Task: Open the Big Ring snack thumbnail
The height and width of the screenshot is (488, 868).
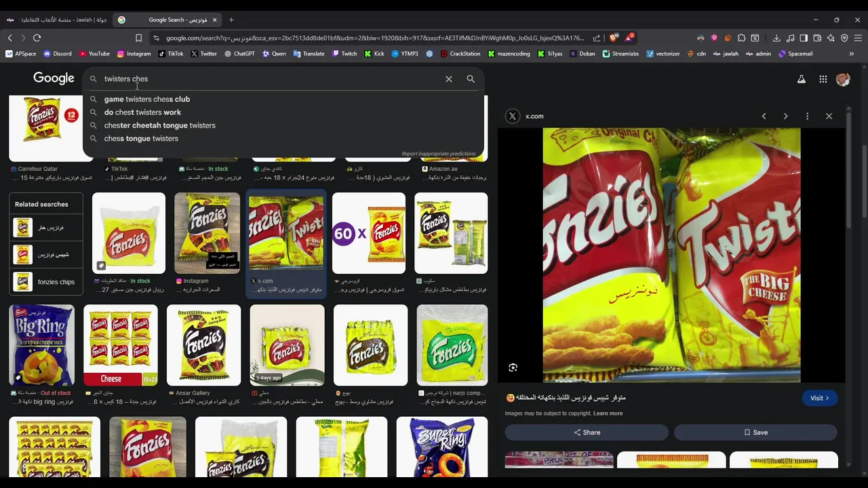Action: click(42, 345)
